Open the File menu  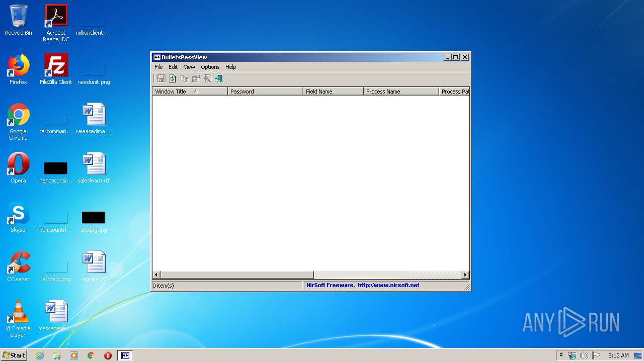pos(158,67)
